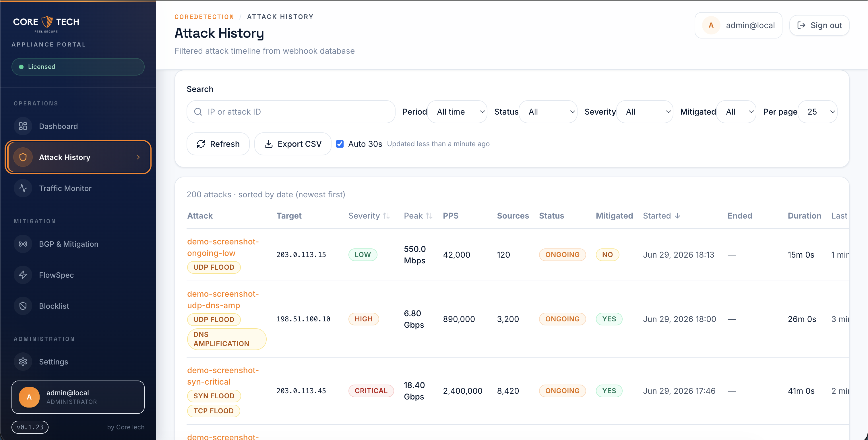Viewport: 868px width, 440px height.
Task: Open the demo-screenshot-syn-critical attack link
Action: 223,376
